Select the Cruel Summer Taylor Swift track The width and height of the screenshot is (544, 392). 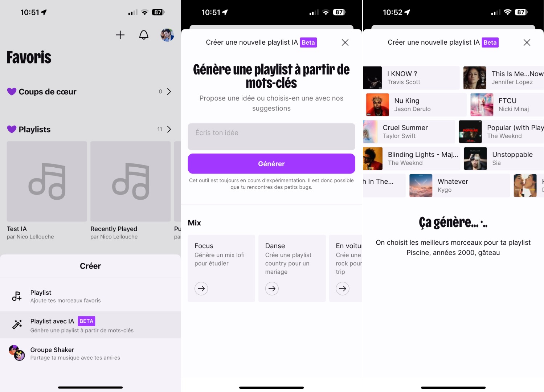tap(409, 132)
